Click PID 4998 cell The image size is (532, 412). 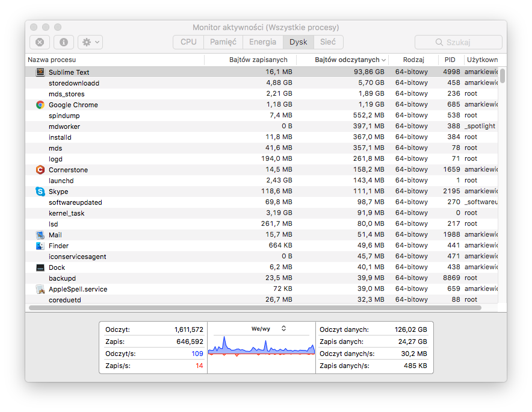[451, 72]
